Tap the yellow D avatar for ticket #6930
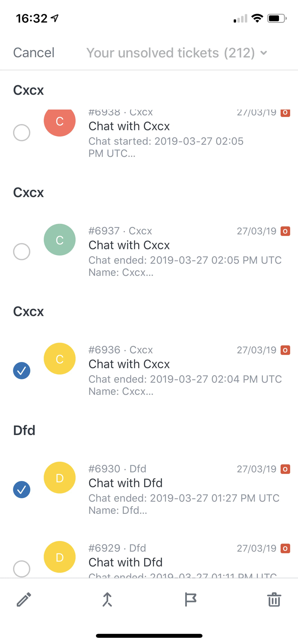 click(x=60, y=477)
